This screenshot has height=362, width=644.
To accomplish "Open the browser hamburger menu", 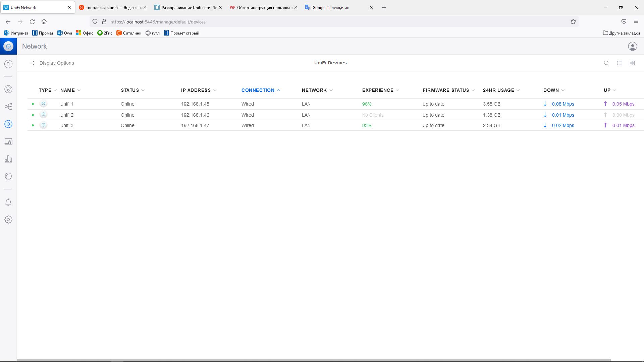I will (636, 22).
